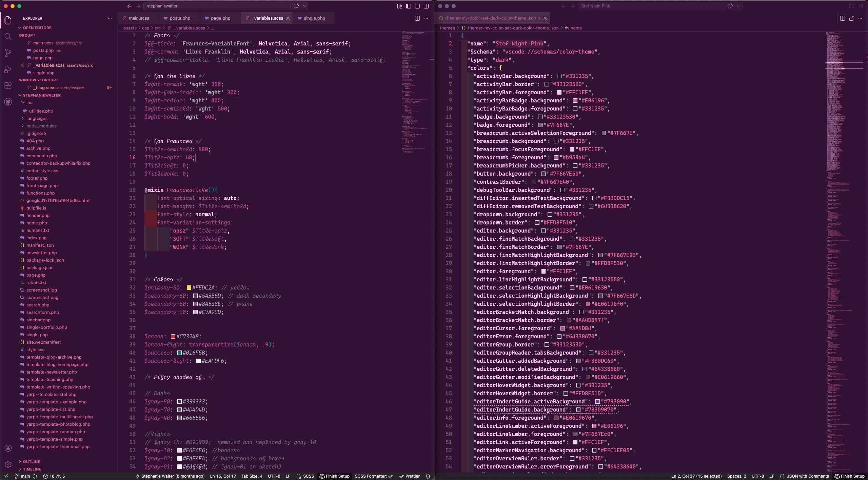Open the Run and Debug view
This screenshot has width=868, height=480.
tap(8, 69)
